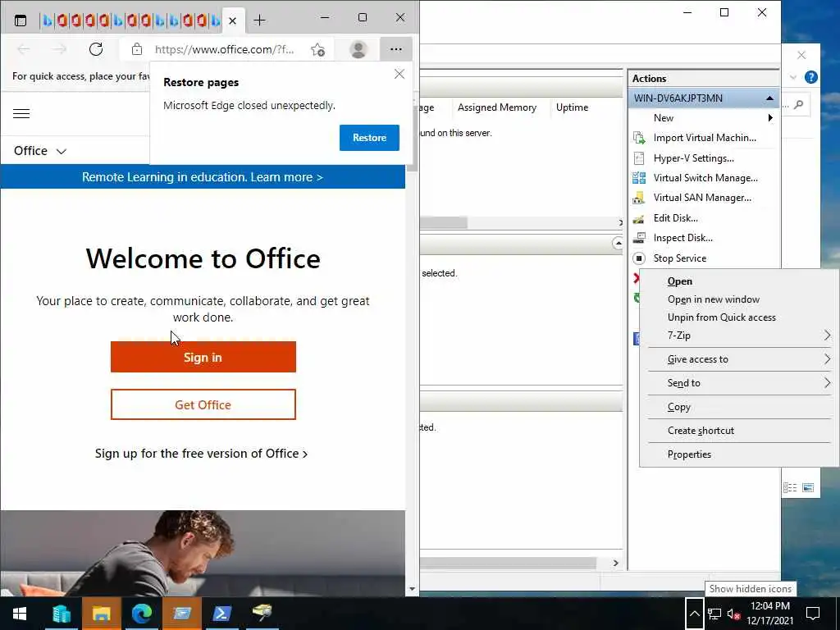The height and width of the screenshot is (630, 840).
Task: Click File Explorer search magnifier
Action: tap(799, 105)
